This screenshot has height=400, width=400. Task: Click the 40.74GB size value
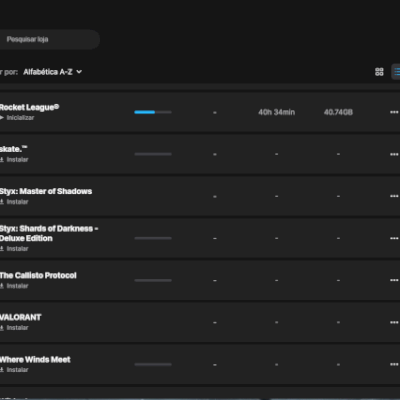338,112
